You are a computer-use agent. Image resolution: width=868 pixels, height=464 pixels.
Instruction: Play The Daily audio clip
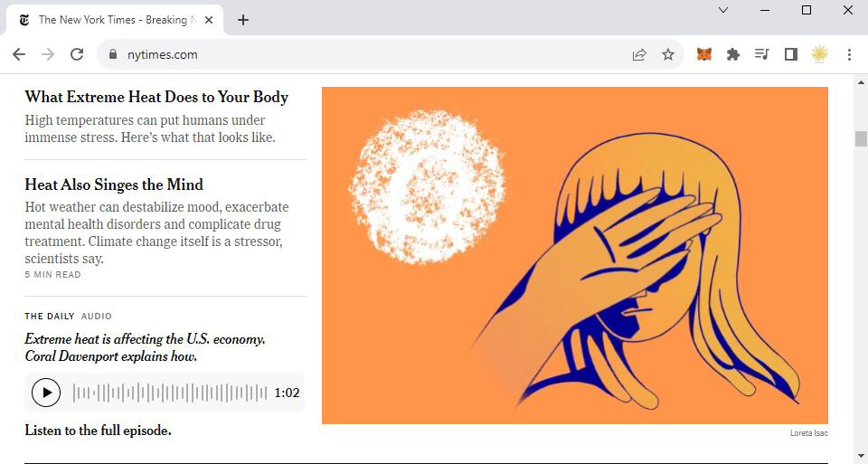(46, 393)
